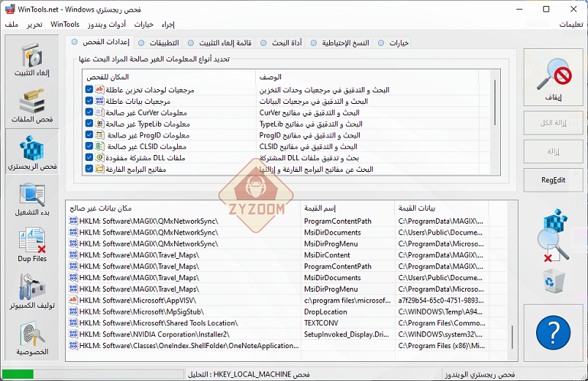Open the Tweak computer tool (توليف الكمبيوتر)
The image size is (588, 381).
point(32,292)
